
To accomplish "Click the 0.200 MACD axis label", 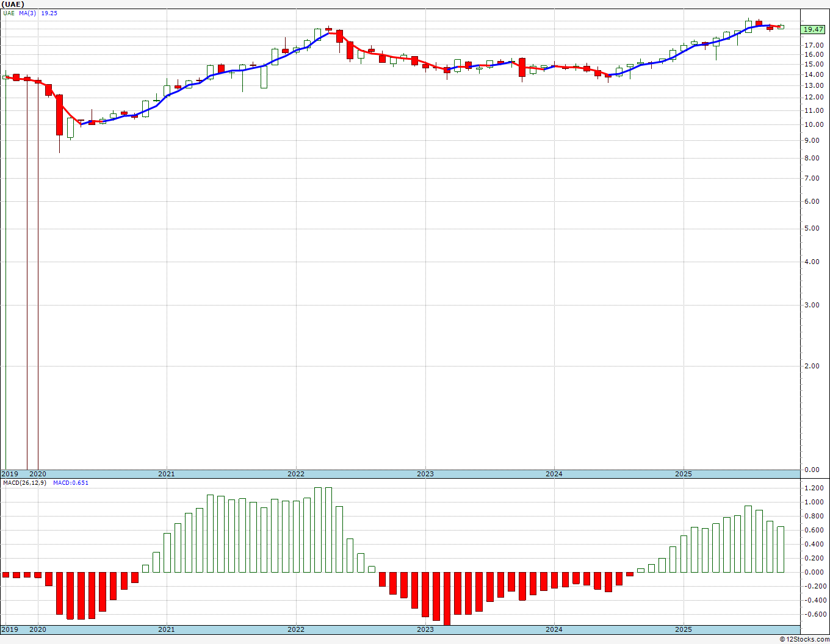I will 814,558.
